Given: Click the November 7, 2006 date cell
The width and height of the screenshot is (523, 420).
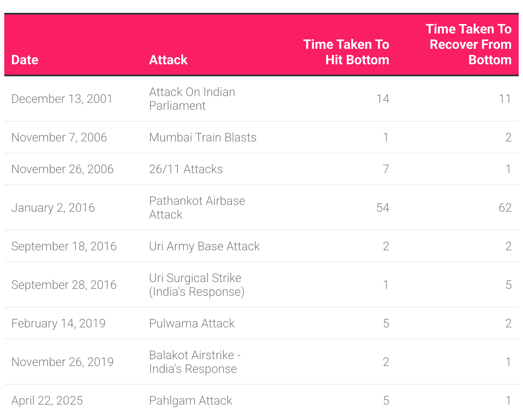Looking at the screenshot, I should coord(59,138).
